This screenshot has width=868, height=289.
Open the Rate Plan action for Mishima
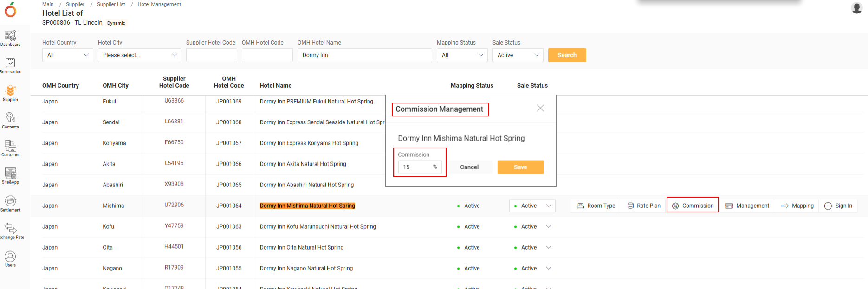pos(643,206)
